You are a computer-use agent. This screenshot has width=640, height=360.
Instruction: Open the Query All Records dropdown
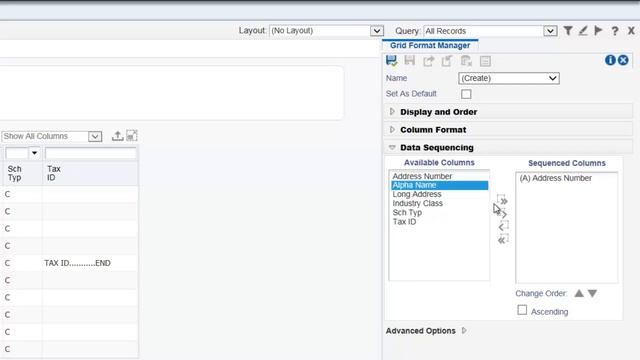(x=550, y=31)
